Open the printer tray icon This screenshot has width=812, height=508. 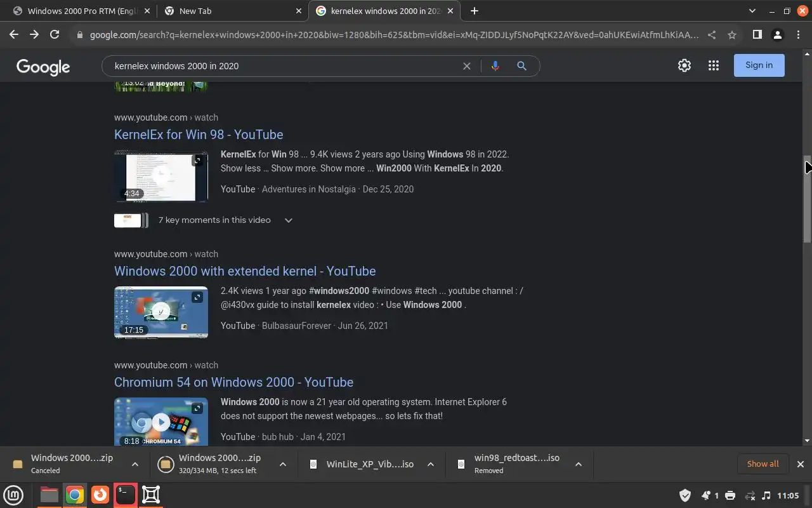tap(730, 495)
